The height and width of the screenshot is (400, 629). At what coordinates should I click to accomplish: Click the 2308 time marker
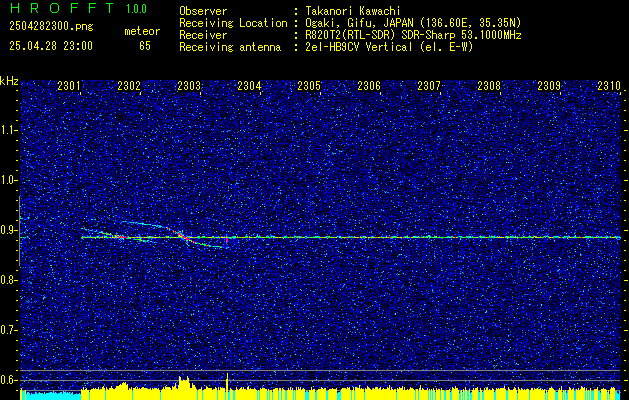coord(489,85)
